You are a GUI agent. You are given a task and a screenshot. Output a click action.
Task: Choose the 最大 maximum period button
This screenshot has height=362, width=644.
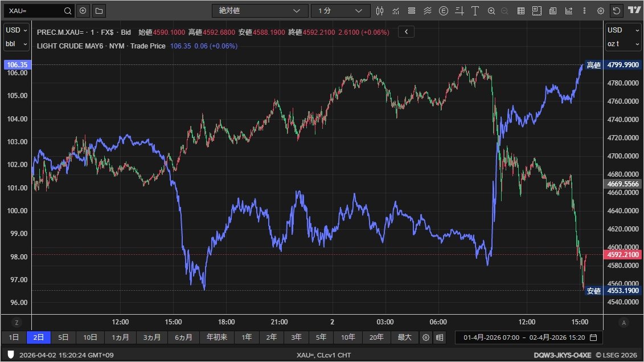pyautogui.click(x=404, y=337)
